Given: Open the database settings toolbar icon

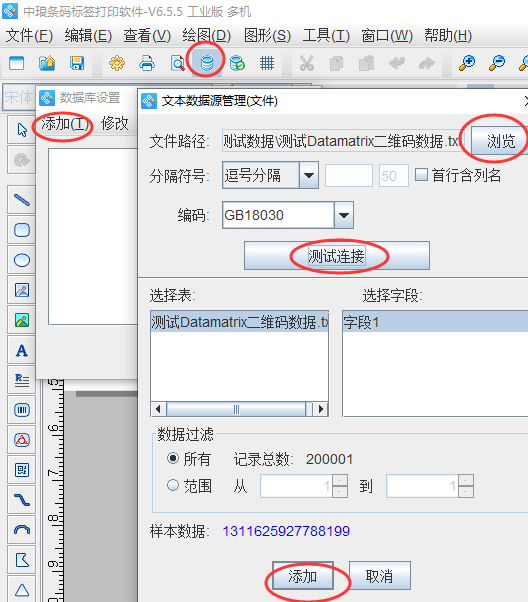Looking at the screenshot, I should point(207,63).
